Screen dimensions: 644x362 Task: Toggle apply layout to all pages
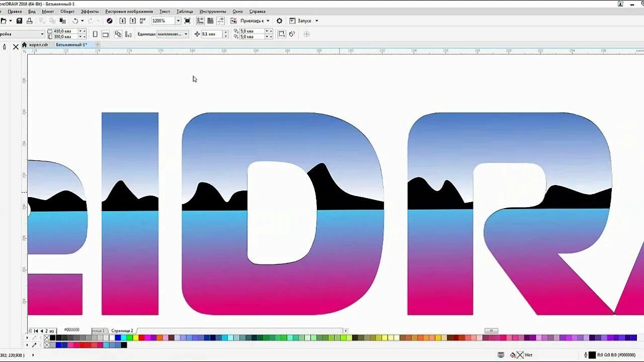pos(118,34)
